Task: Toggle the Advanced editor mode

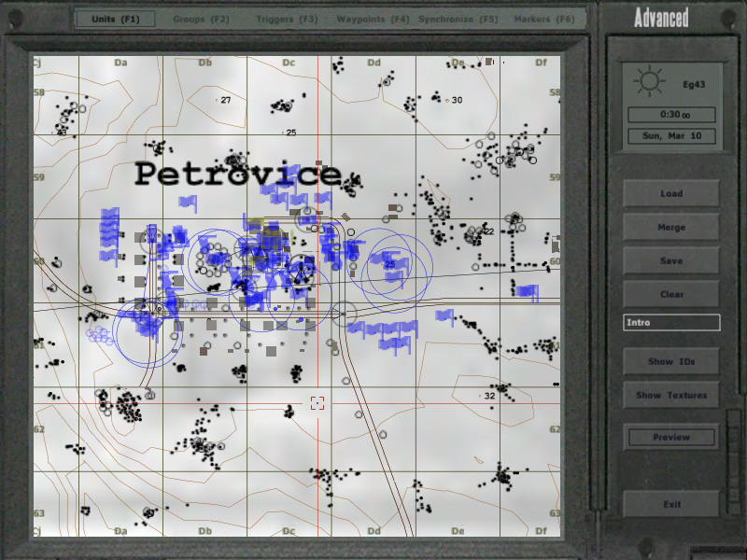Action: [661, 17]
